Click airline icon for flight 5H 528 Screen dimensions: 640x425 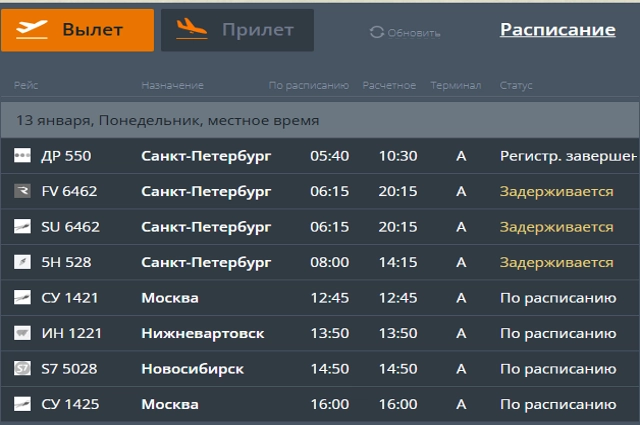22,262
